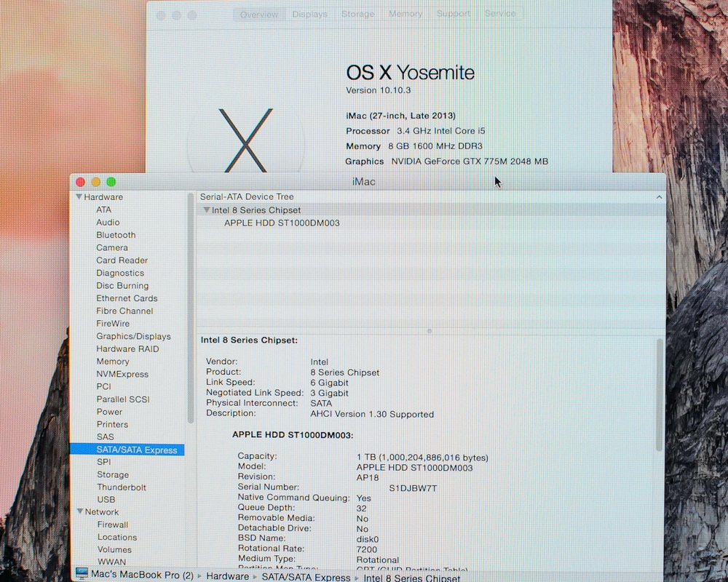The height and width of the screenshot is (582, 728).
Task: Collapse the Hardware section in sidebar
Action: 79,196
